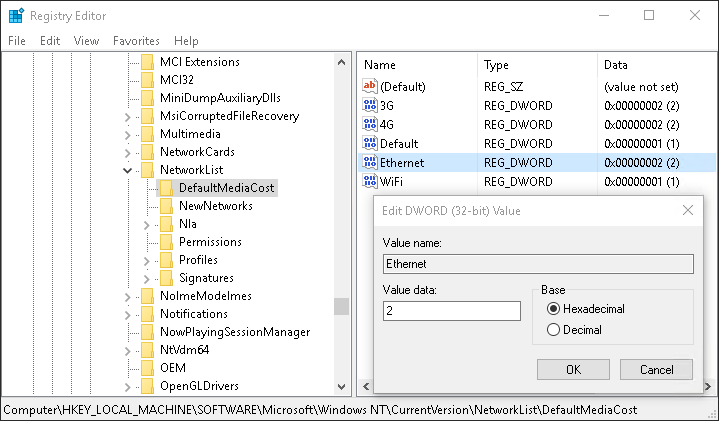Click the Signatures folder icon
The image size is (719, 421).
click(166, 278)
